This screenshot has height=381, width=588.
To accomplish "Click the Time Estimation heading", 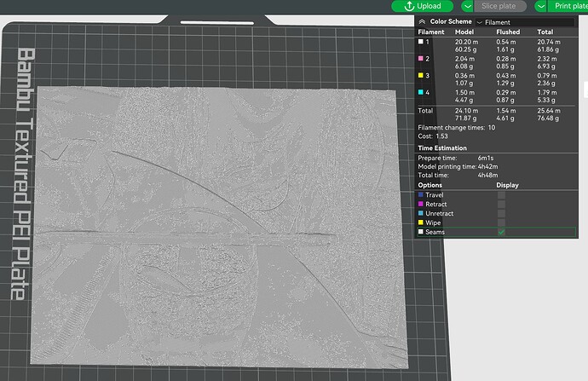I will [x=442, y=148].
